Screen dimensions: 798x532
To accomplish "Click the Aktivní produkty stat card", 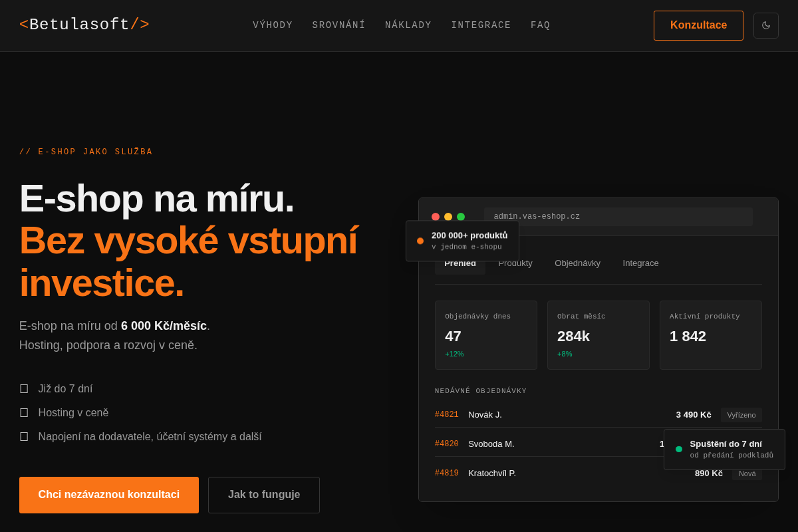I will point(711,335).
